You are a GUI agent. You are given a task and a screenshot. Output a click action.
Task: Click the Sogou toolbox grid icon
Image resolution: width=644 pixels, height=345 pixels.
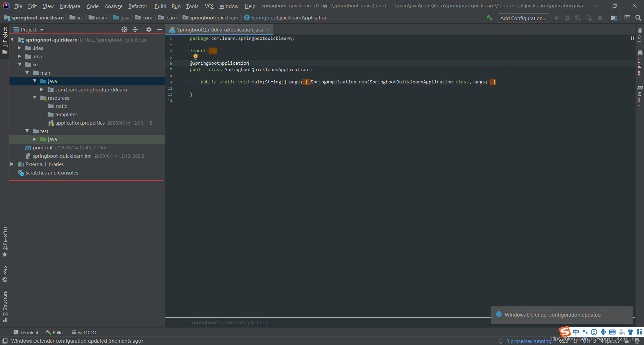639,332
